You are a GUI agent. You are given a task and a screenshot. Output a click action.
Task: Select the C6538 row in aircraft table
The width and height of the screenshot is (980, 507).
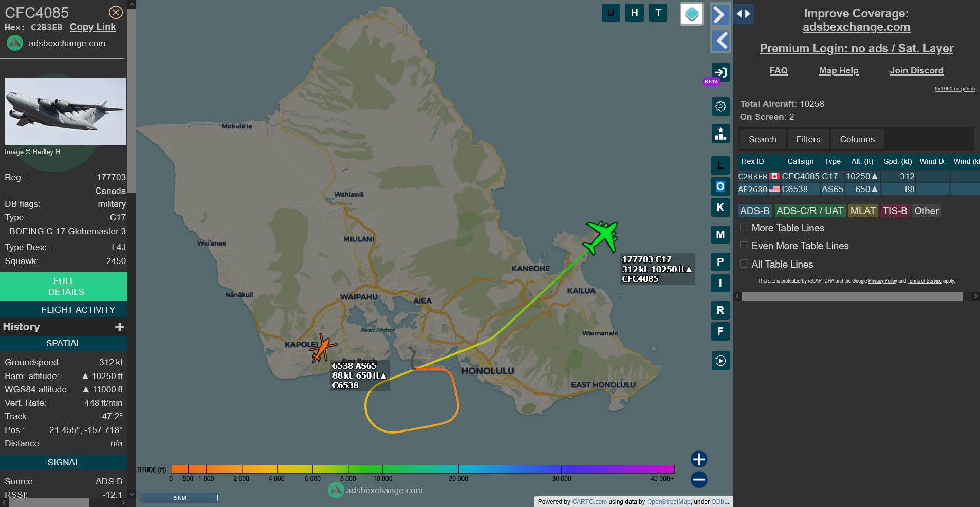[x=859, y=189]
